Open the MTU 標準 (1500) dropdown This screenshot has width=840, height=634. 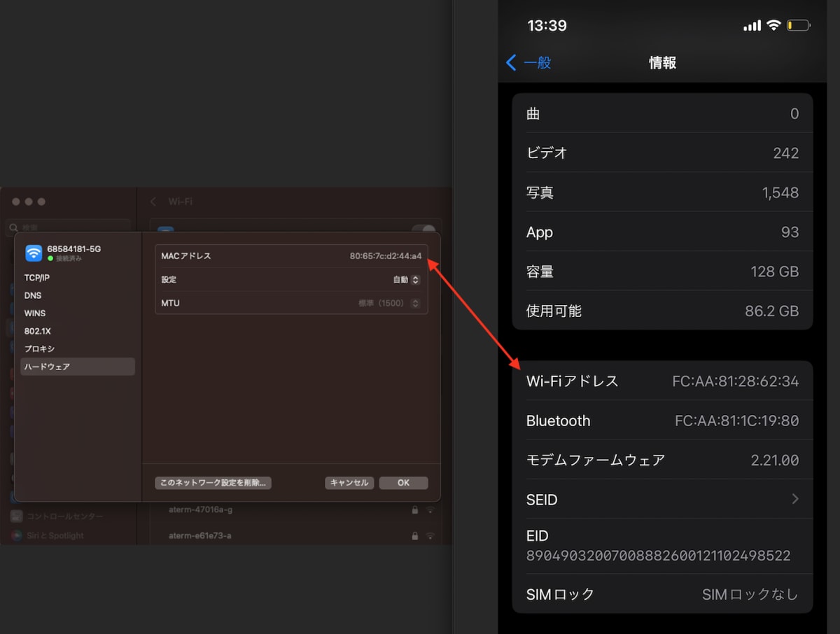click(389, 303)
